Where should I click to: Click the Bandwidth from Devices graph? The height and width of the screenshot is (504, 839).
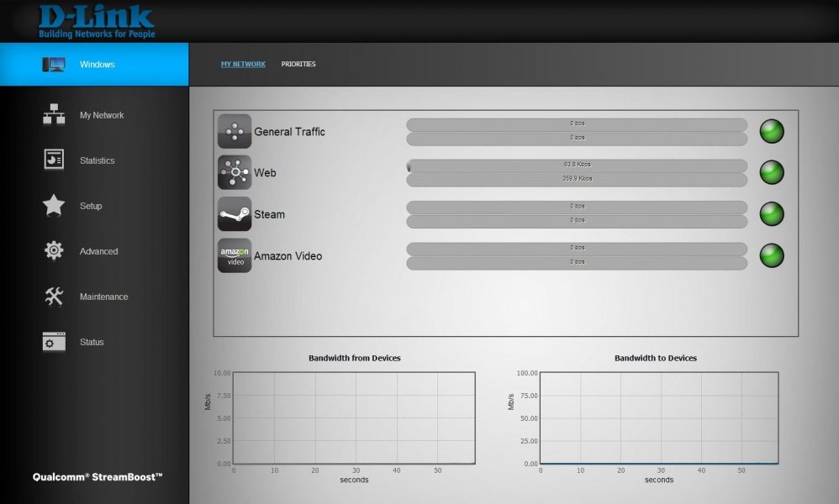[x=354, y=417]
